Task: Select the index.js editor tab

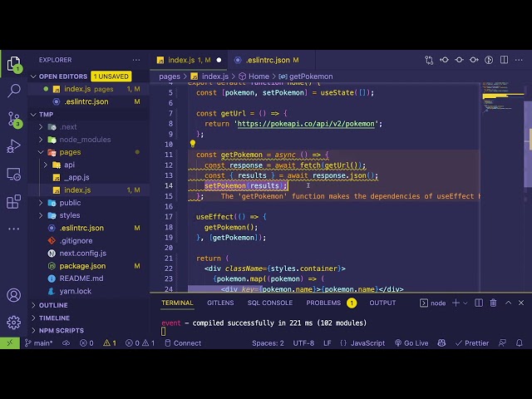Action: [189, 60]
